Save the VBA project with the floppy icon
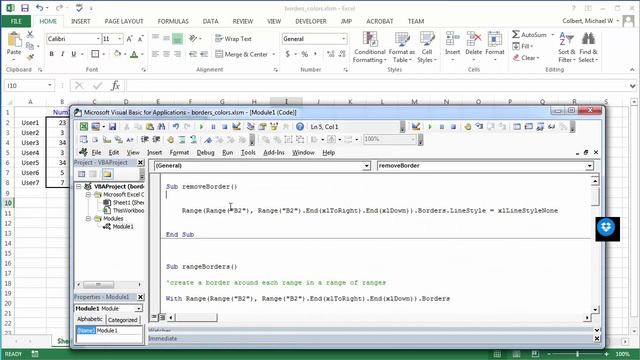The image size is (640, 360). (112, 127)
